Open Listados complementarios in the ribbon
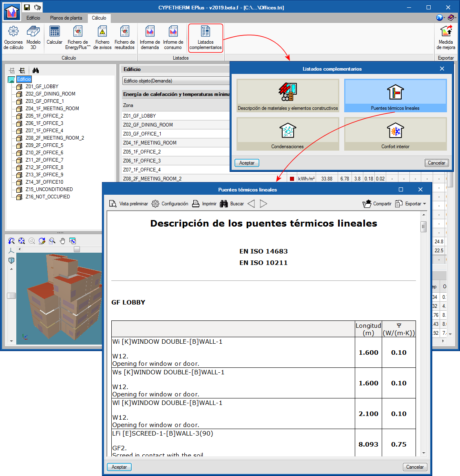The image size is (460, 476). [206, 38]
